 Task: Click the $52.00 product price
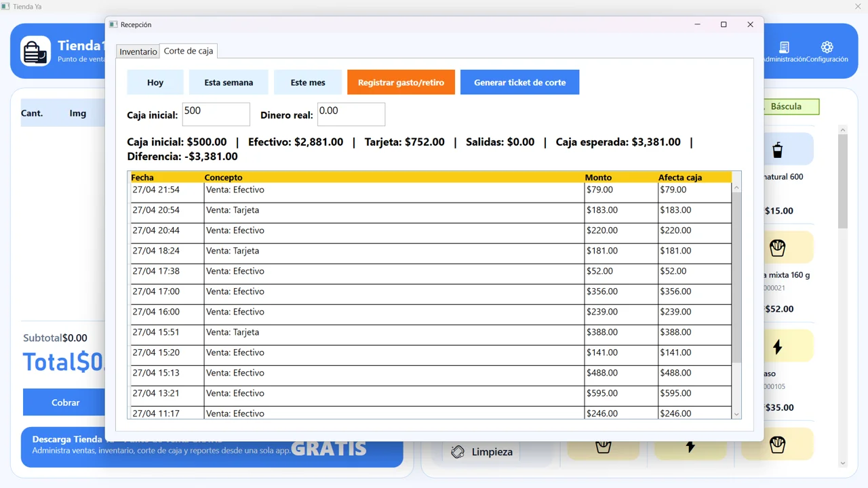point(778,309)
